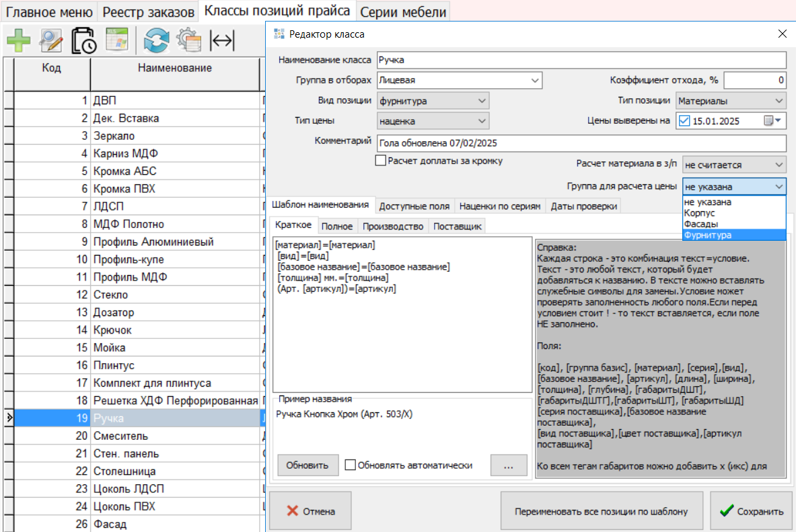Select Фурнитура in the open dropdown list
Screen dimensions: 796x532
coord(707,235)
